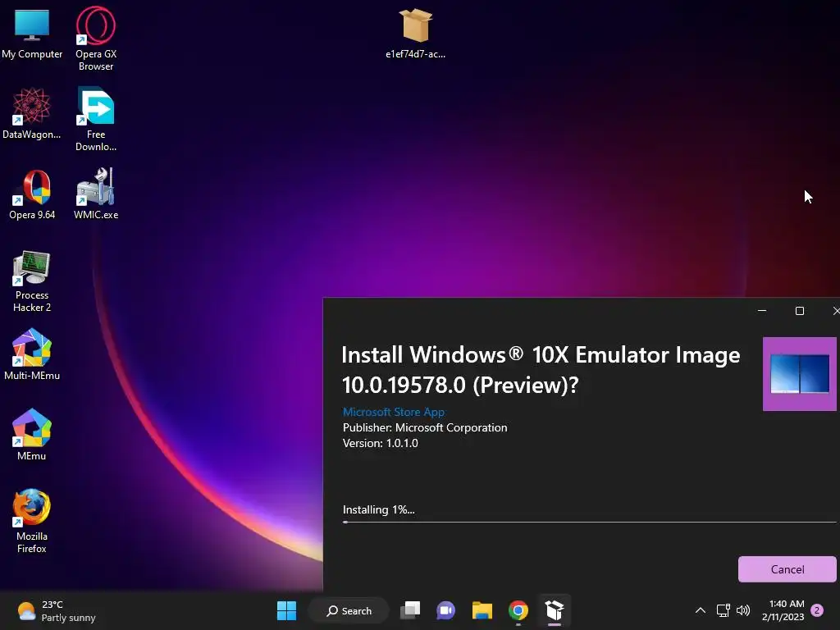Viewport: 840px width, 630px height.
Task: Open the network status tray icon
Action: click(724, 610)
